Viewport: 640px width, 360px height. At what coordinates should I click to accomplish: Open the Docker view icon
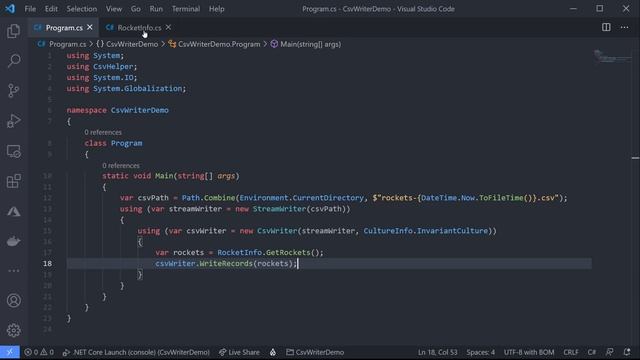tap(13, 241)
